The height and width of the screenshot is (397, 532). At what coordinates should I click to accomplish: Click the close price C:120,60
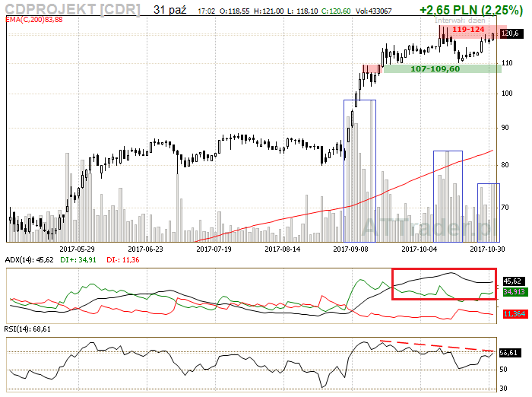point(336,11)
